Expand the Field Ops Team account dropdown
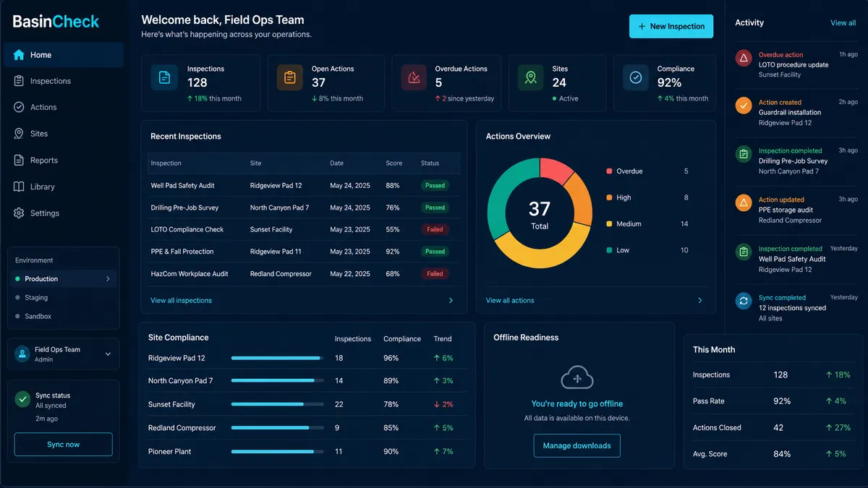This screenshot has width=868, height=488. pos(108,354)
